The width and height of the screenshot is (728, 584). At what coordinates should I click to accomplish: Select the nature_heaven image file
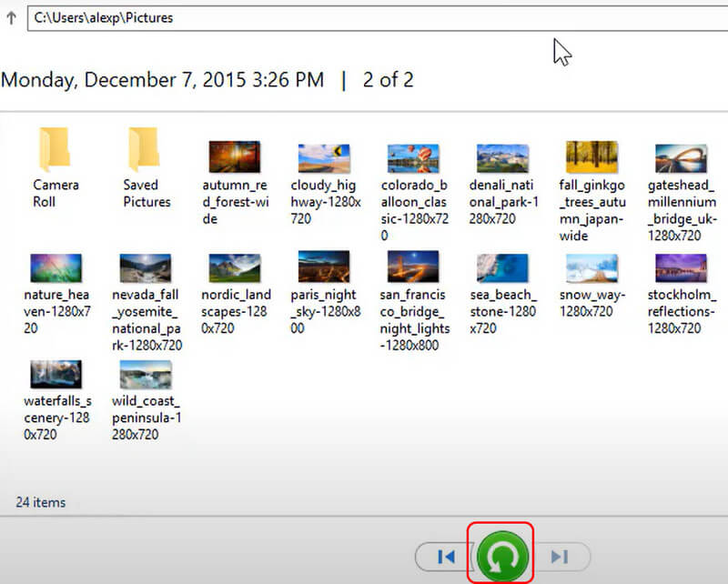56,268
